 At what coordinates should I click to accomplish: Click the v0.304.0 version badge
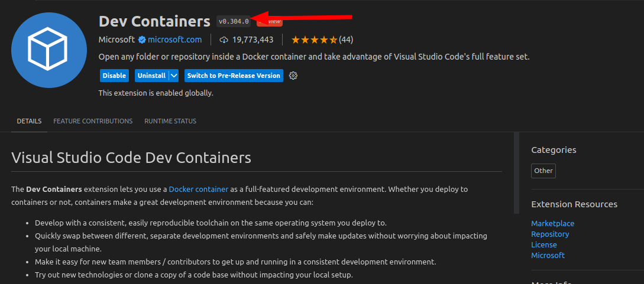(234, 21)
